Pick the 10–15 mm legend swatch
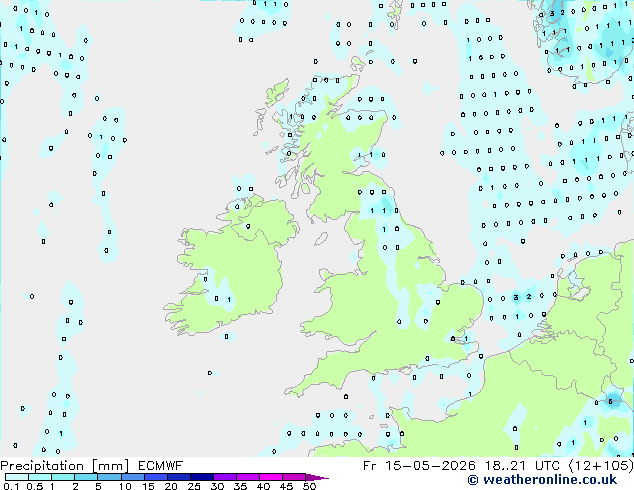The height and width of the screenshot is (490, 634). (x=133, y=477)
